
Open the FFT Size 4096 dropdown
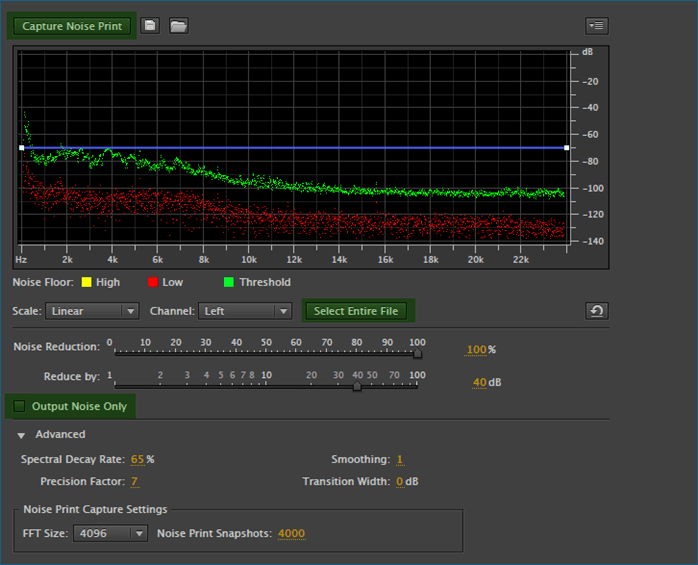click(110, 534)
